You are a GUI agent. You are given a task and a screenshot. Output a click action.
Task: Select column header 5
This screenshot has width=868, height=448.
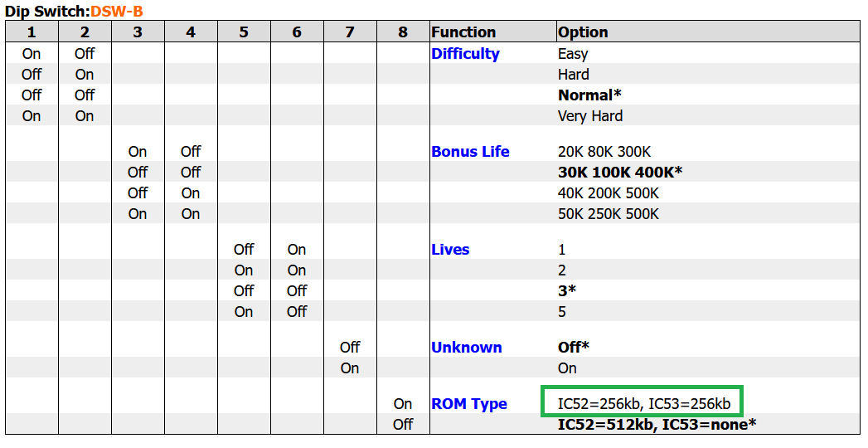[244, 32]
